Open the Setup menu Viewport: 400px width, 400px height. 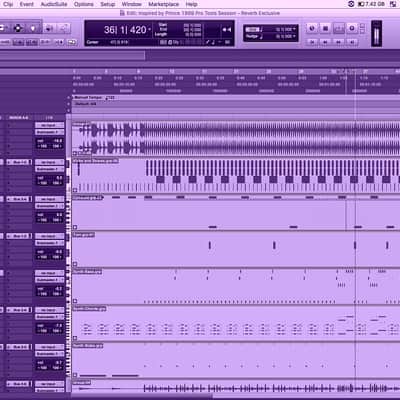pos(108,4)
